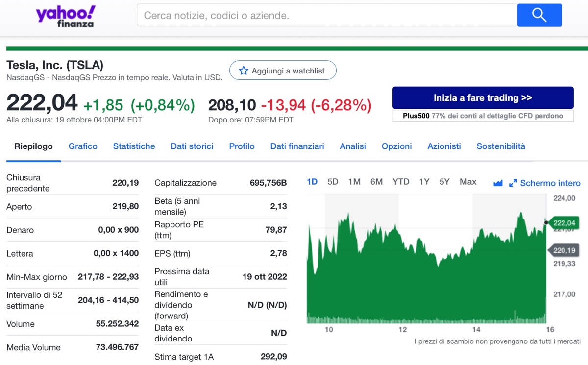Click the star icon to add TSLA to watchlist
Viewport: 588px width, 365px height.
click(244, 70)
